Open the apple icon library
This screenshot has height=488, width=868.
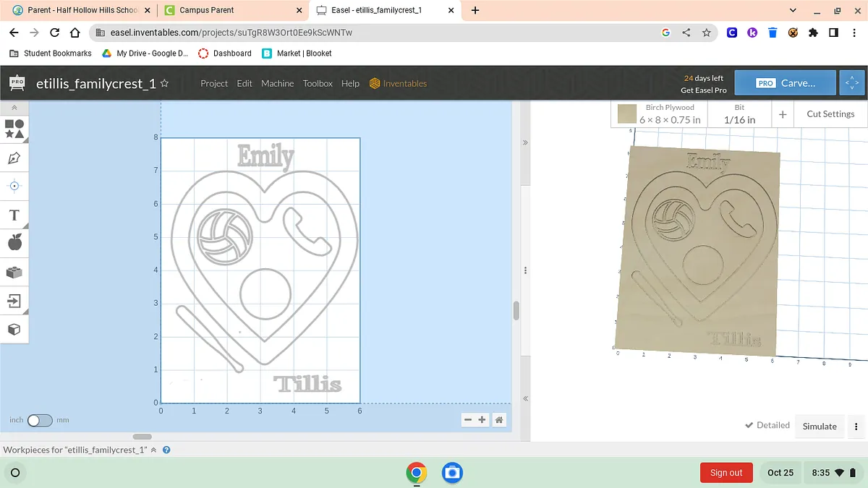[x=14, y=243]
